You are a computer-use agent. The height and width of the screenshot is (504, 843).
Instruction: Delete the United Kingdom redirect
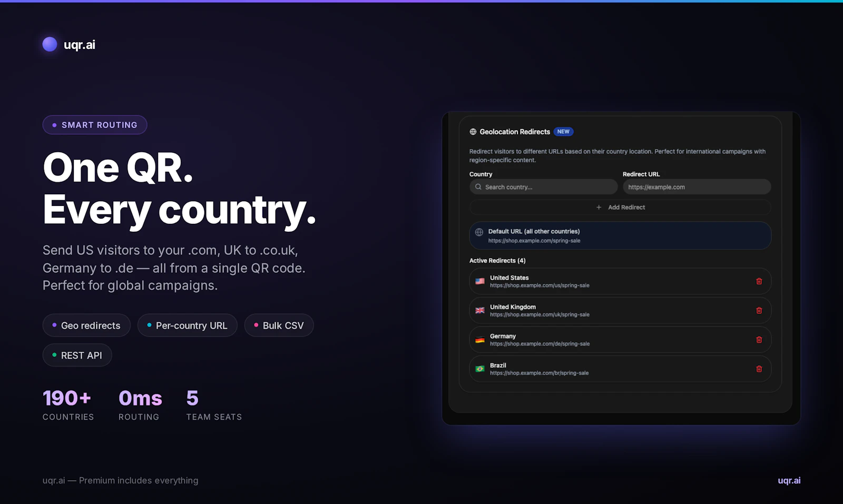pos(759,311)
